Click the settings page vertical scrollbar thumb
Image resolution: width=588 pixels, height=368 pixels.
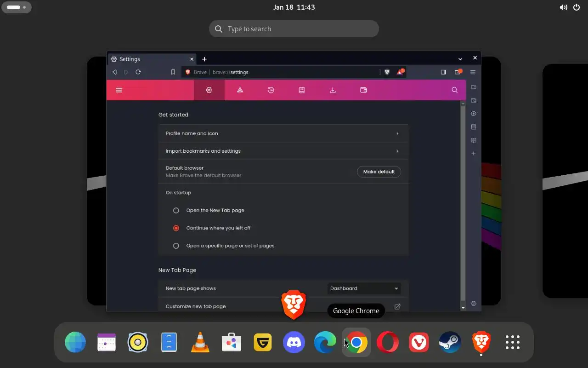[463, 202]
